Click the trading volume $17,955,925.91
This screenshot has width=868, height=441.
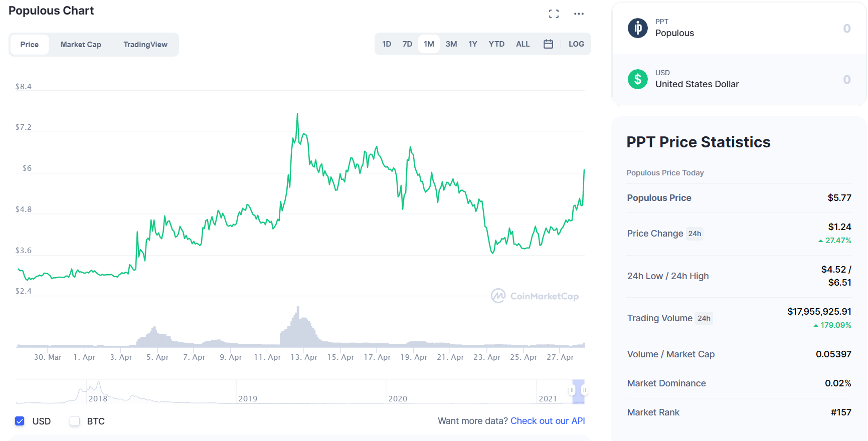819,312
